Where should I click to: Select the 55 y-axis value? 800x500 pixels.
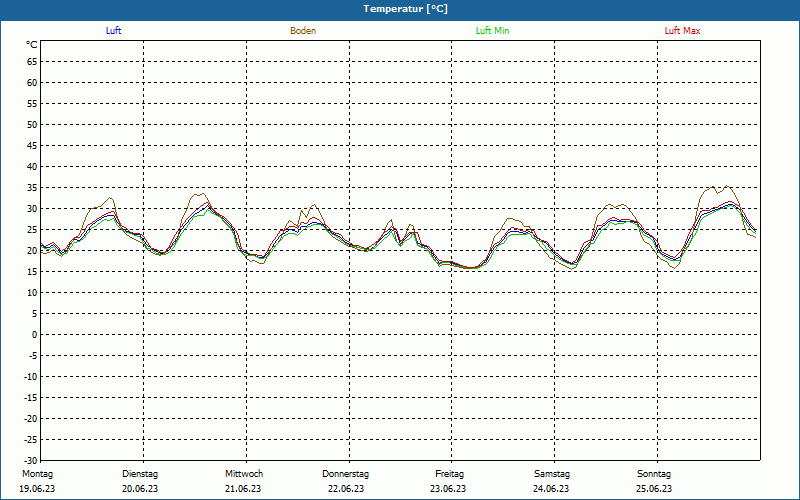pos(32,104)
